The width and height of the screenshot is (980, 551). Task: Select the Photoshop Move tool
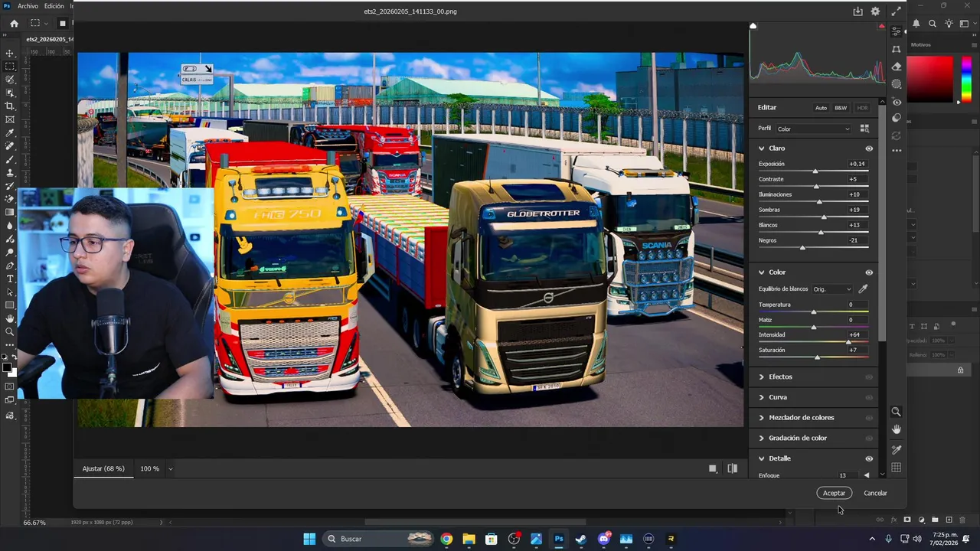[x=10, y=53]
